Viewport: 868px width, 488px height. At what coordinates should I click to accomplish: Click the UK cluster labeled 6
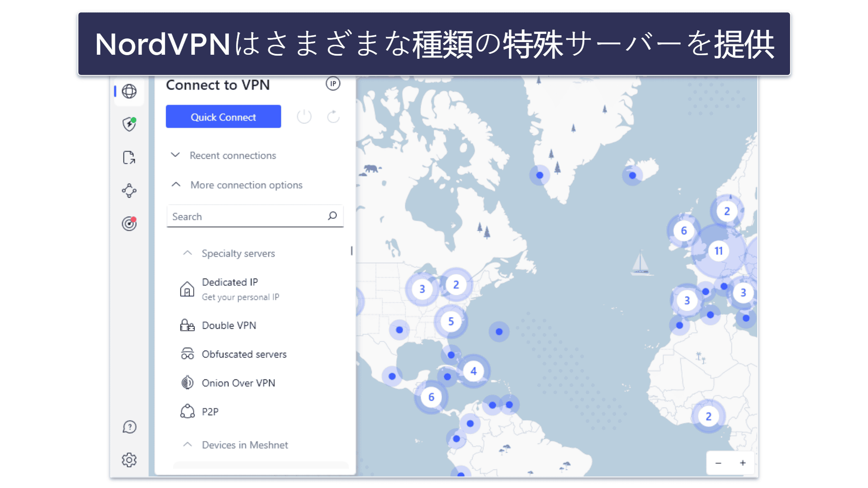[x=684, y=231]
